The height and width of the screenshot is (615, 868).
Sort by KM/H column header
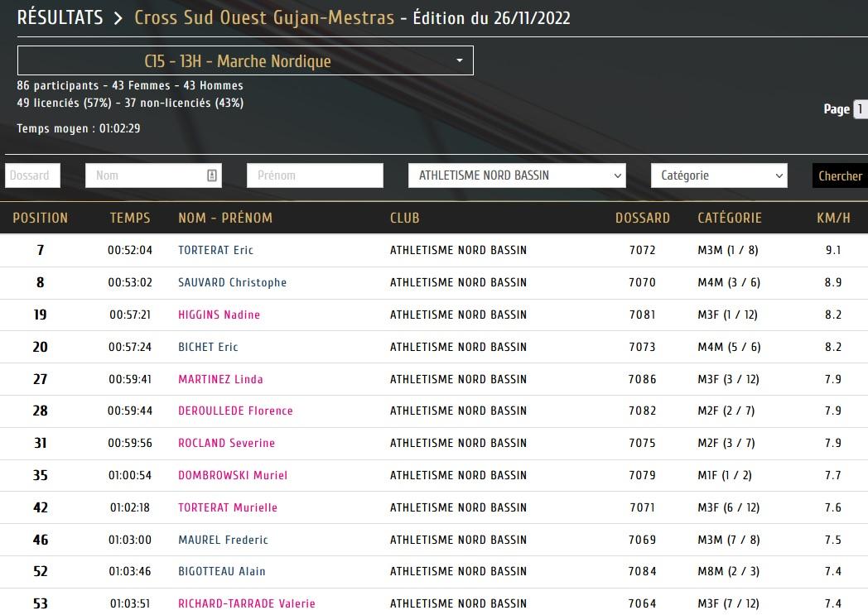(x=833, y=218)
